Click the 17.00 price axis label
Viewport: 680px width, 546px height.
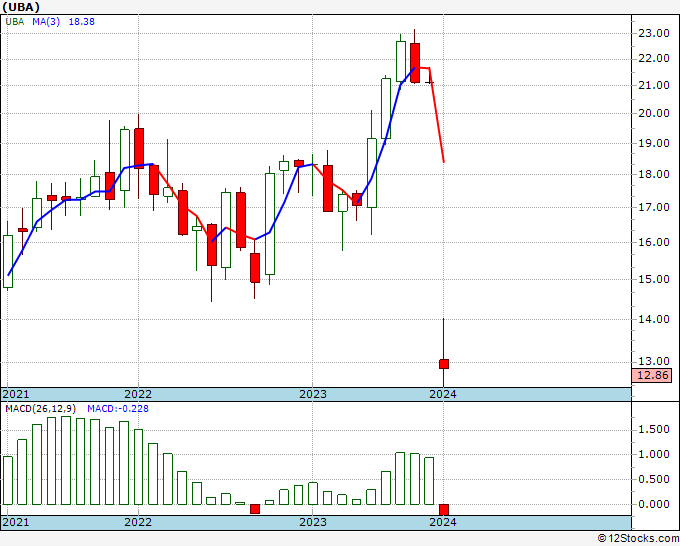653,207
